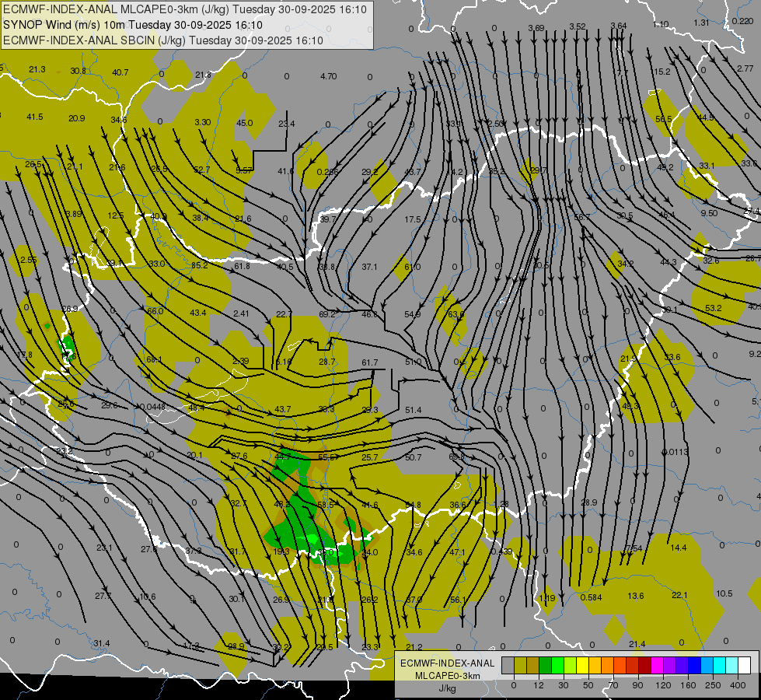Click the map value '56.1'
761x700 pixels.
(457, 600)
